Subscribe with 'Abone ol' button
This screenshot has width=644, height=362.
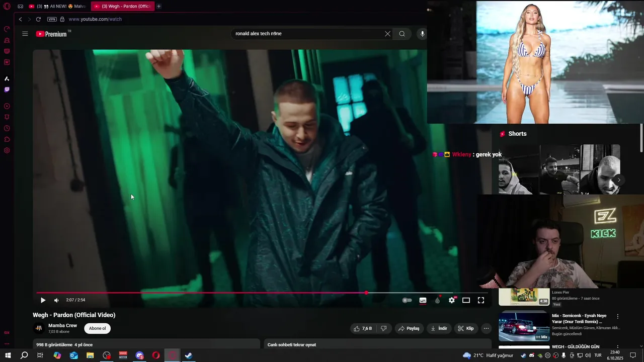[97, 328]
